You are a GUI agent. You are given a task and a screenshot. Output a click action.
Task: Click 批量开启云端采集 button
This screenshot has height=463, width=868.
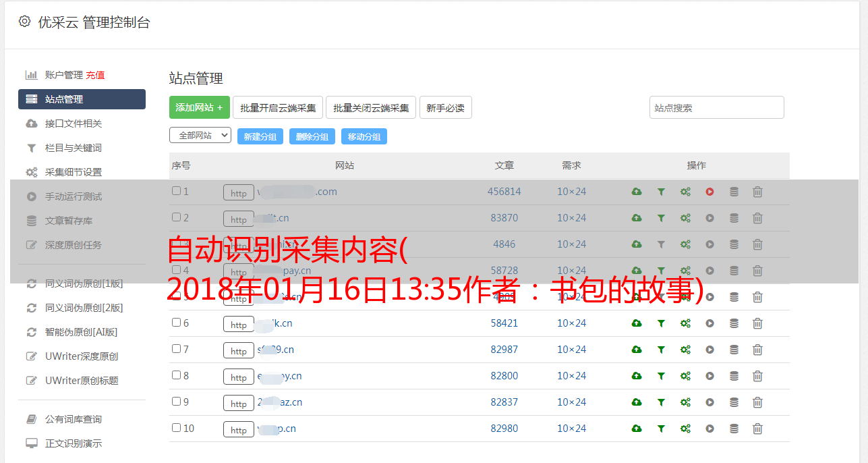coord(278,107)
